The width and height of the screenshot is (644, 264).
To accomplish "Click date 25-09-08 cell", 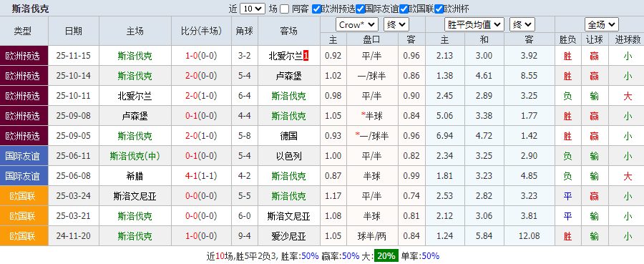I will [74, 116].
